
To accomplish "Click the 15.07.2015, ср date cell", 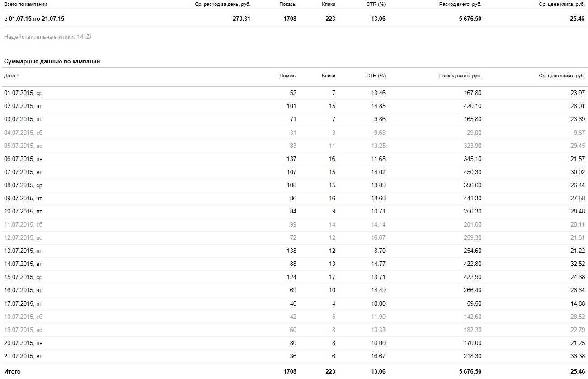I will pos(23,277).
